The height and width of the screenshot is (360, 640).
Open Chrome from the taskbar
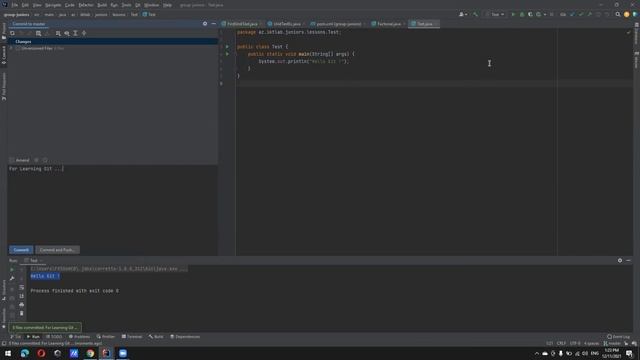[x=90, y=353]
